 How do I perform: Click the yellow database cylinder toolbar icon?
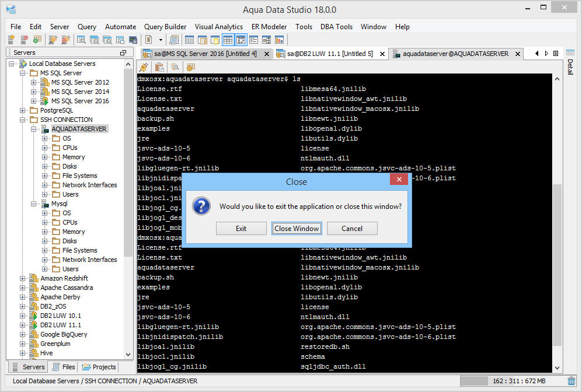pyautogui.click(x=215, y=40)
